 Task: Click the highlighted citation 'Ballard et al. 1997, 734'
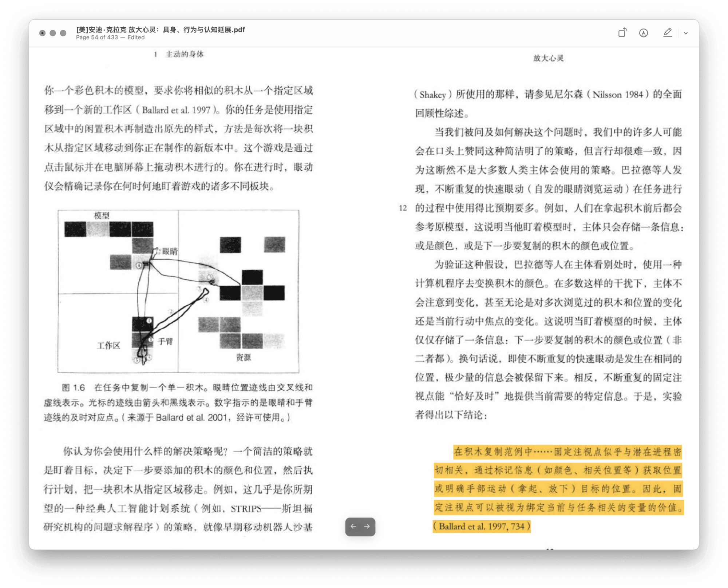481,526
